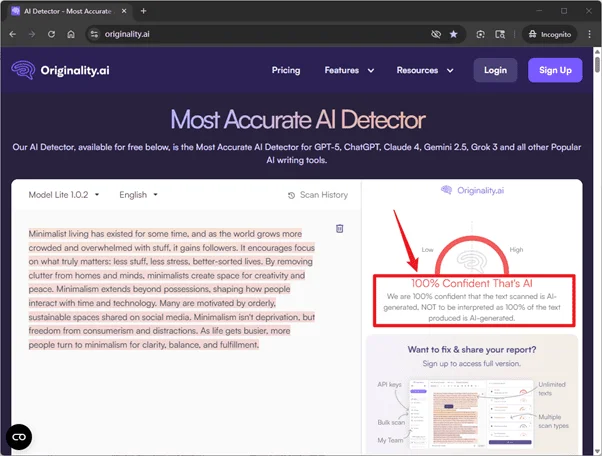
Task: Click the tracking protection eye icon
Action: (436, 34)
